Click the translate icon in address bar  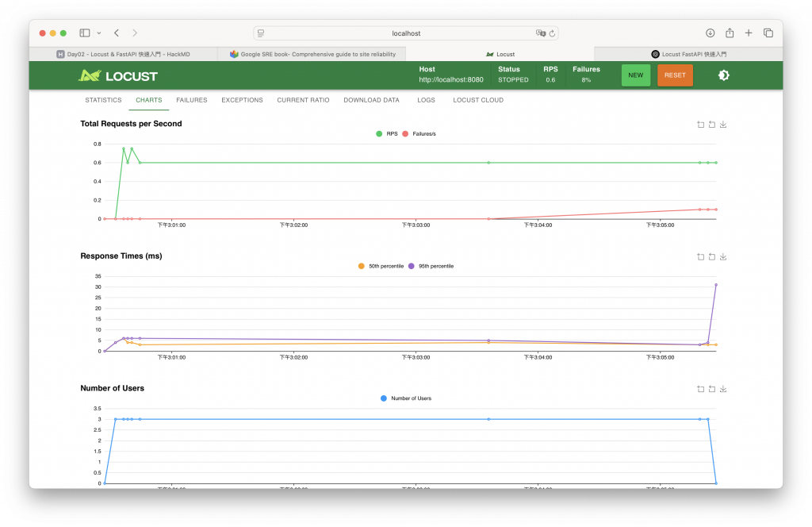click(x=541, y=33)
